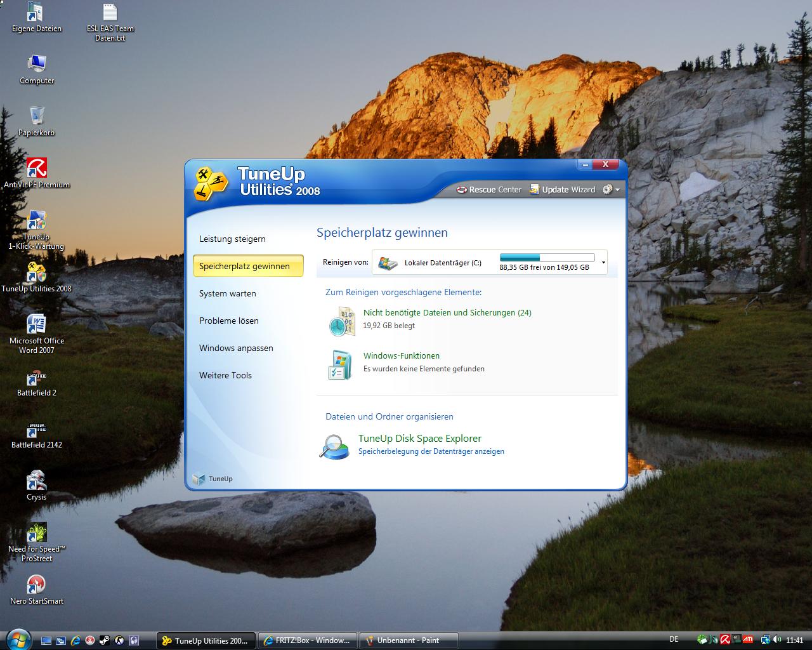Close the TuneUp Utilities window
This screenshot has width=812, height=650.
click(x=606, y=164)
